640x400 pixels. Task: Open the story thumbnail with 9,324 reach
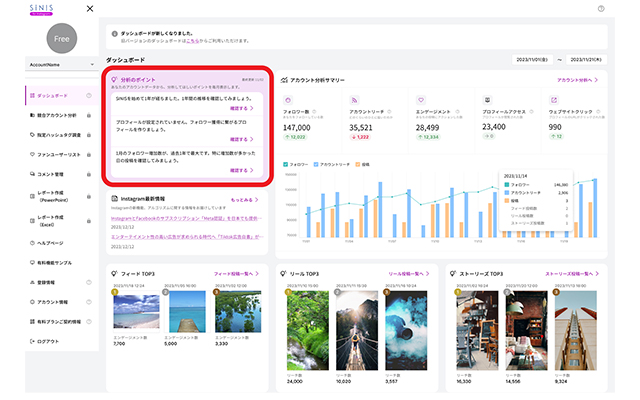pyautogui.click(x=576, y=330)
